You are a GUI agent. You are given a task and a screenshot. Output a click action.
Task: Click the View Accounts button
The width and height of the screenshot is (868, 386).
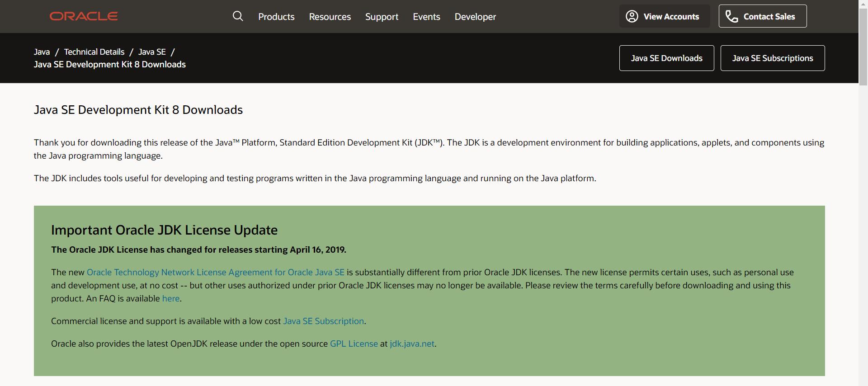664,16
